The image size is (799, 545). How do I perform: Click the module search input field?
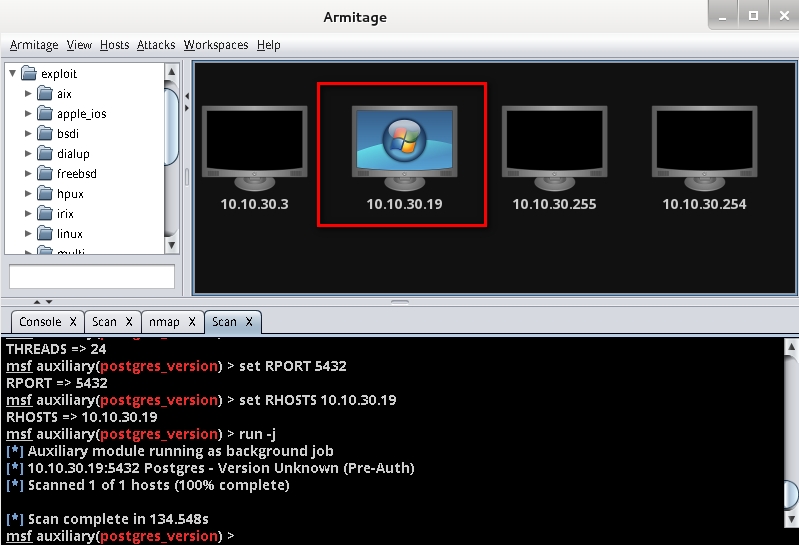tap(92, 277)
